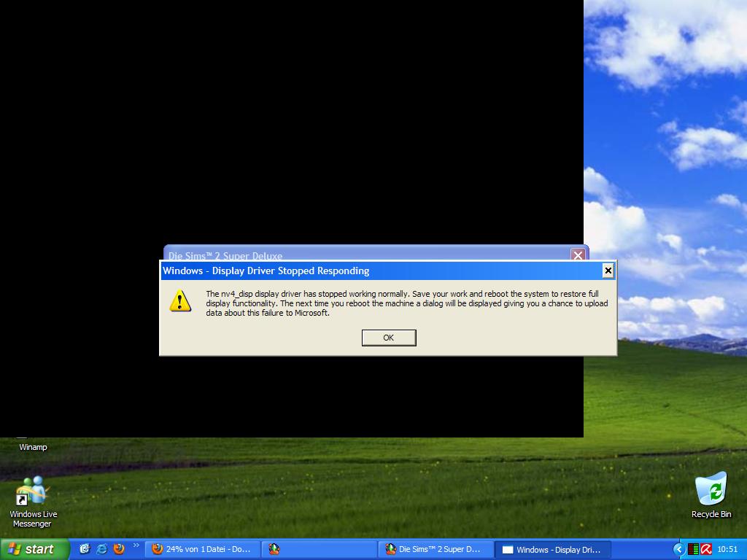Screen dimensions: 747x560
Task: Select the untitled Sims taskbar button
Action: pos(319,549)
